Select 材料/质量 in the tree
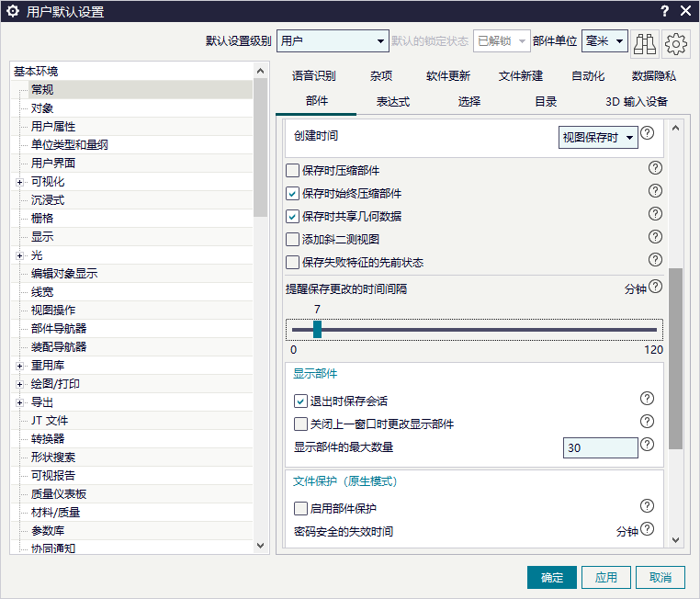 point(55,513)
